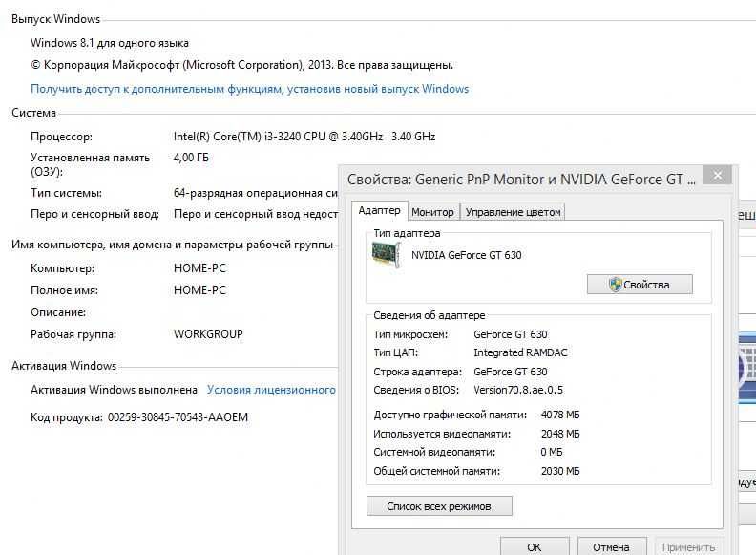Viewport: 756px width, 555px height.
Task: Click the Перо и сенсорный ввод label
Action: pos(95,214)
